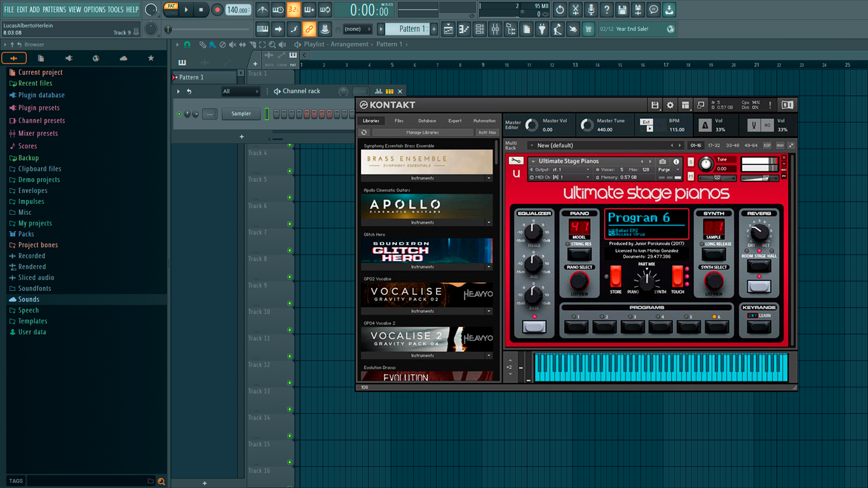Click the Master Vol knob in Kontakt
868x488 pixels.
click(532, 125)
